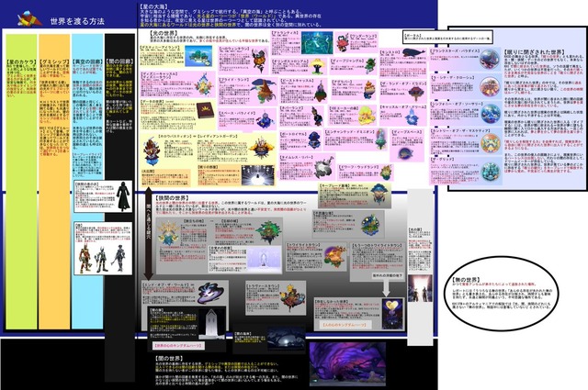Select the Radiant Garden world icon
Image resolution: width=588 pixels, height=390 pixels.
click(x=261, y=148)
